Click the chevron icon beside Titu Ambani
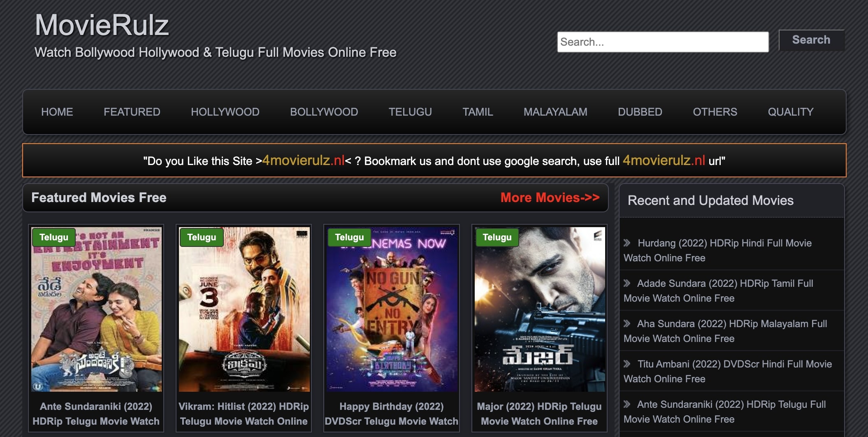 pyautogui.click(x=627, y=364)
